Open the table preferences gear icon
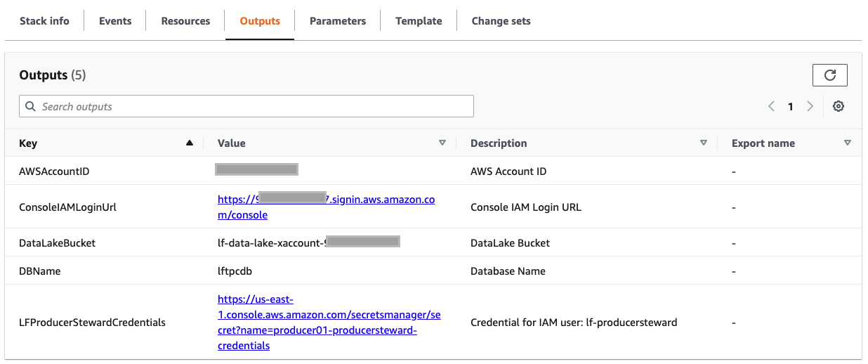The image size is (868, 364). tap(838, 107)
